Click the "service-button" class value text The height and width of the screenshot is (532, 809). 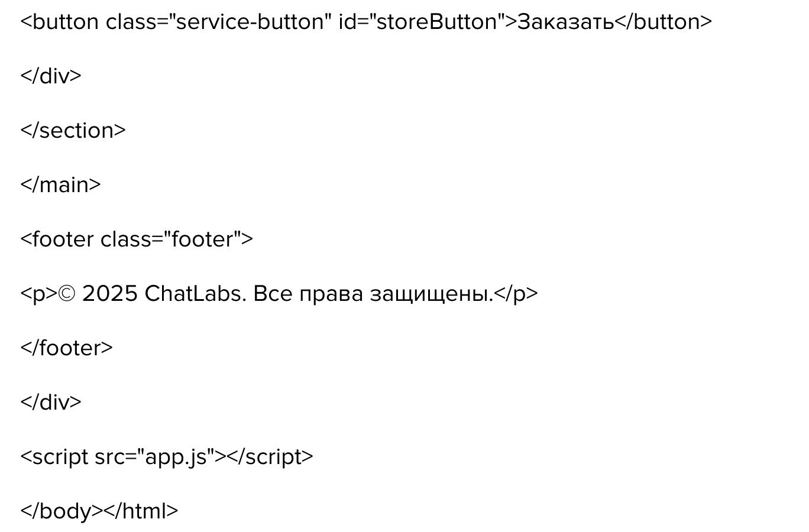[x=250, y=22]
